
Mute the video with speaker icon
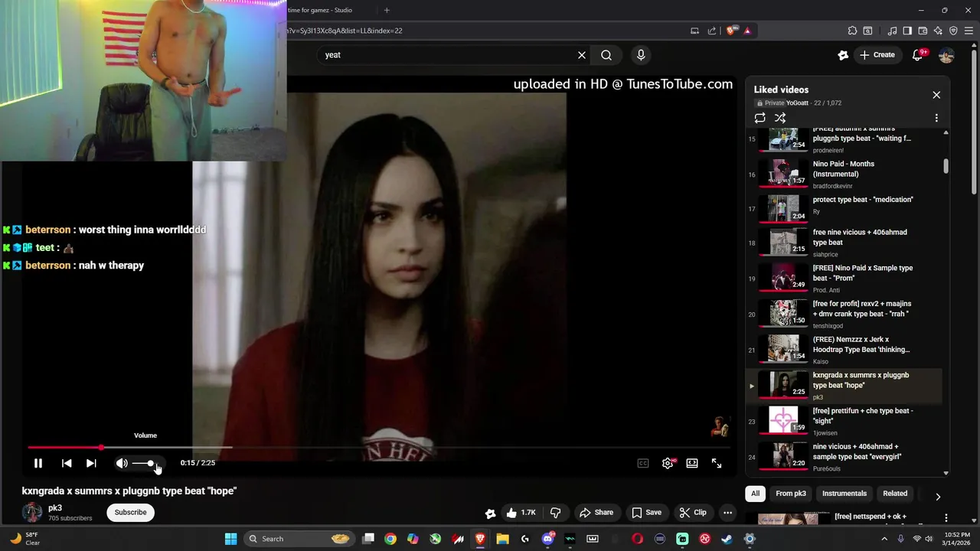[122, 463]
